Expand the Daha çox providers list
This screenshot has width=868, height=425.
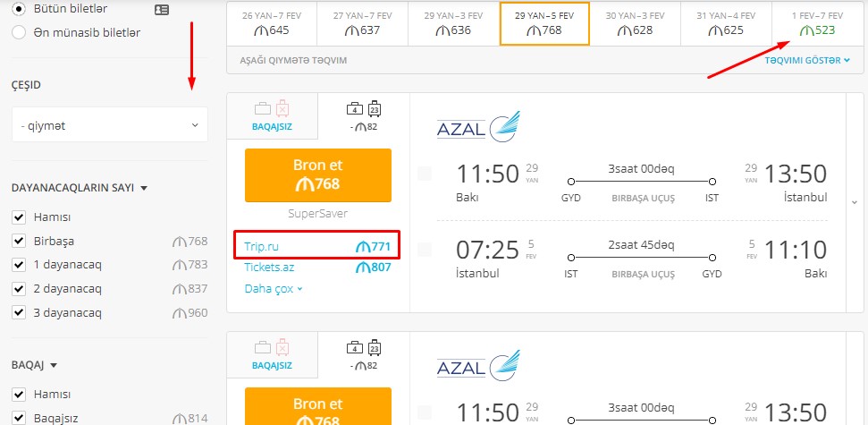click(274, 289)
